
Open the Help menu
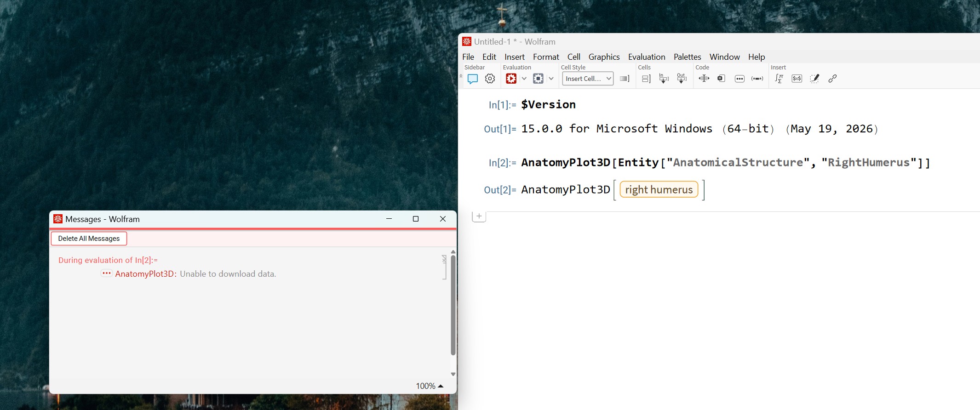[x=756, y=57]
